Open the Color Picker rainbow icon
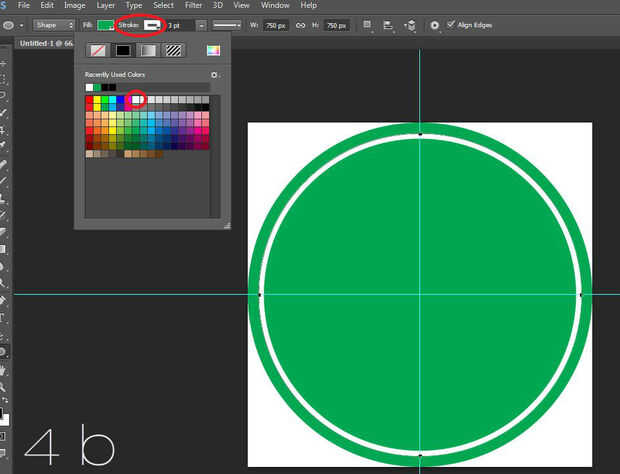The width and height of the screenshot is (620, 474). [x=213, y=50]
